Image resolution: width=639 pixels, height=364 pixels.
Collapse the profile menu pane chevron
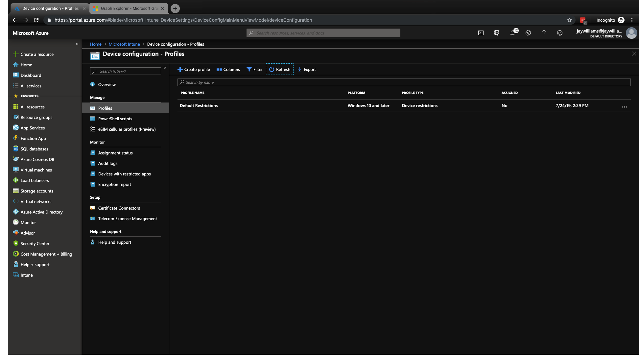coord(165,67)
